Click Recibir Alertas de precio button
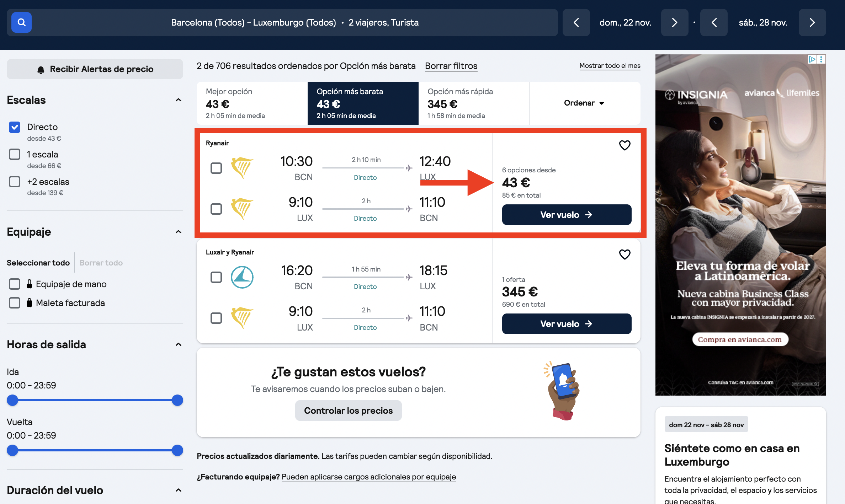The height and width of the screenshot is (504, 845). click(95, 69)
